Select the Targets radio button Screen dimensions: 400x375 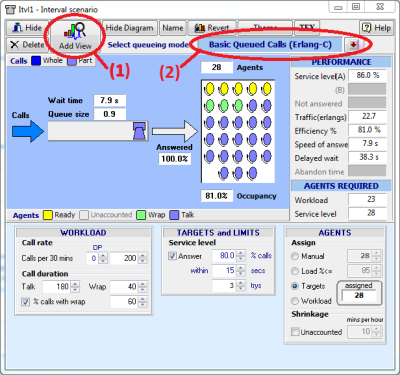coord(295,286)
